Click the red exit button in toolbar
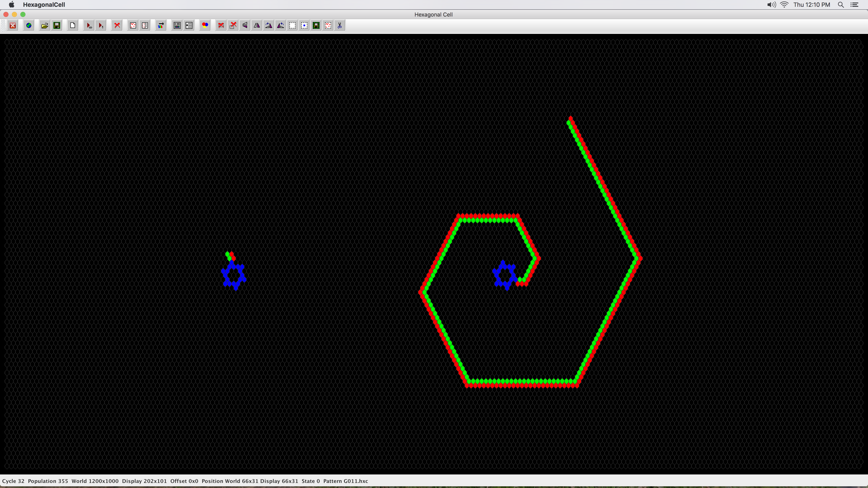The image size is (868, 488). pyautogui.click(x=13, y=26)
